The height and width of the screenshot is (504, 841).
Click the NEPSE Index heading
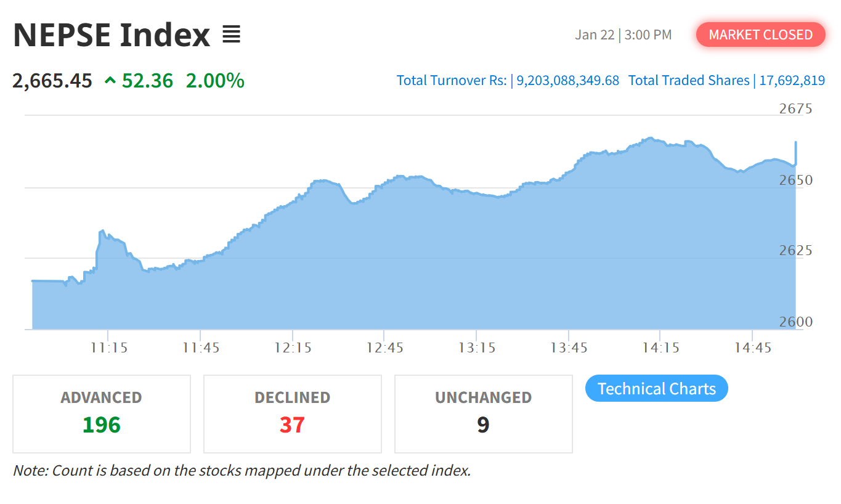tap(112, 35)
